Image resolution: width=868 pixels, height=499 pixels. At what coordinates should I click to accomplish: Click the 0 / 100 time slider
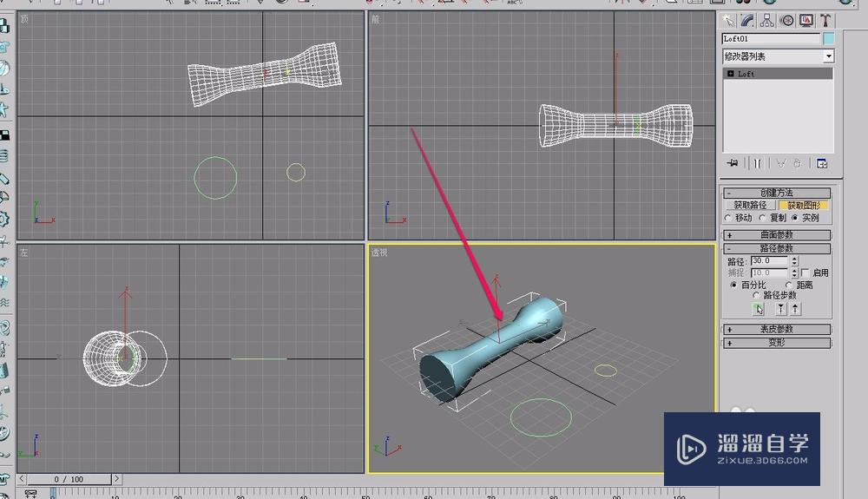coord(69,479)
